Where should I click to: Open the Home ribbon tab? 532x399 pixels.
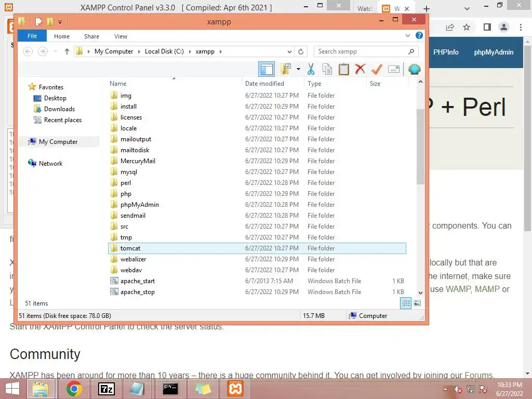pos(62,36)
